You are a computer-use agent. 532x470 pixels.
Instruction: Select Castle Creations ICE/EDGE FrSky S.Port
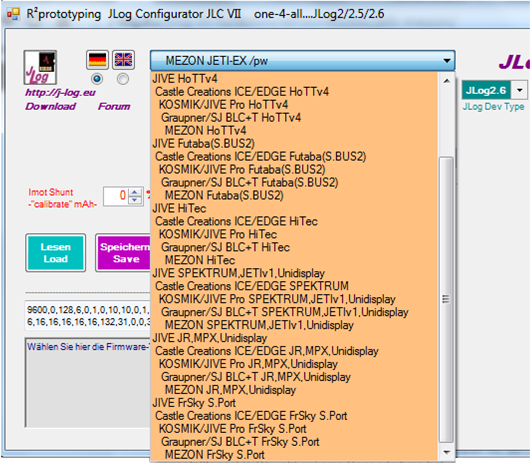coord(294,416)
